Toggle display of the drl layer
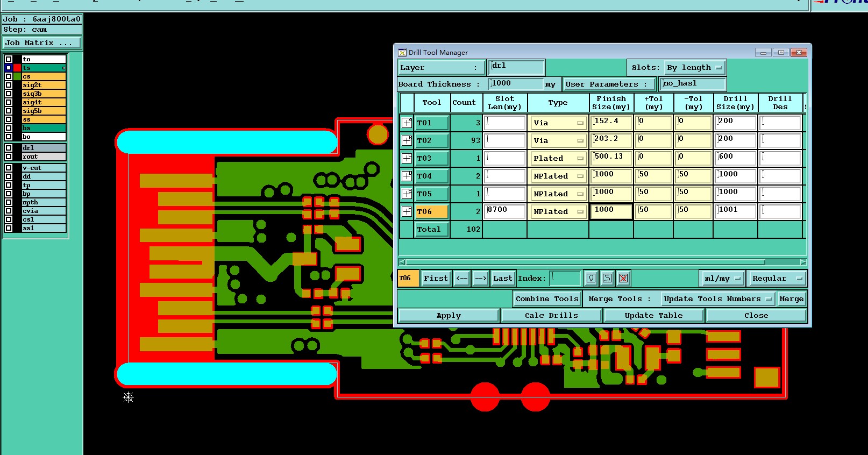The image size is (868, 455). (x=9, y=148)
